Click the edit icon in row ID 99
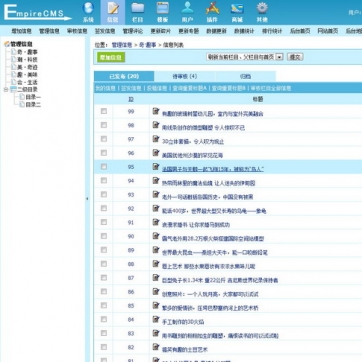This screenshot has width=362, height=362. point(156,111)
